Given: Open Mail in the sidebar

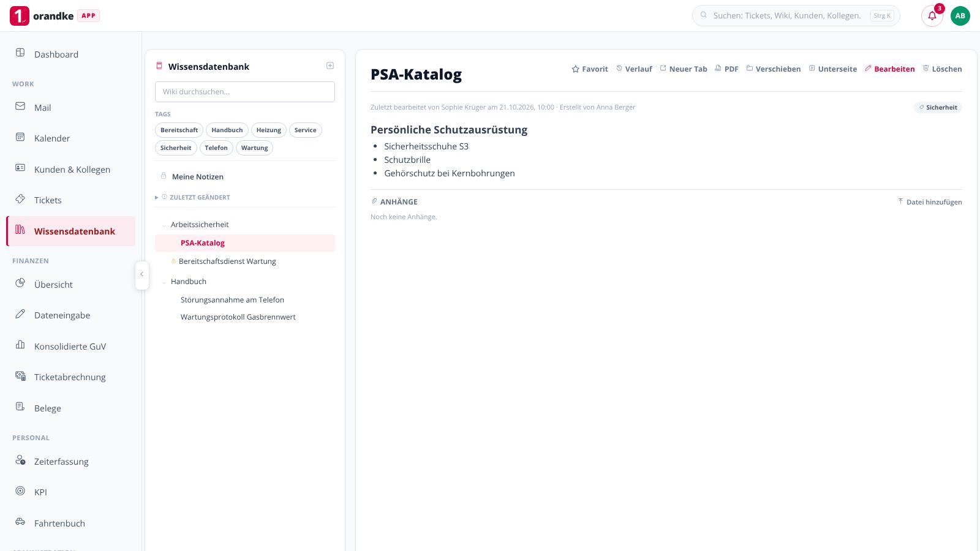Looking at the screenshot, I should [70, 108].
